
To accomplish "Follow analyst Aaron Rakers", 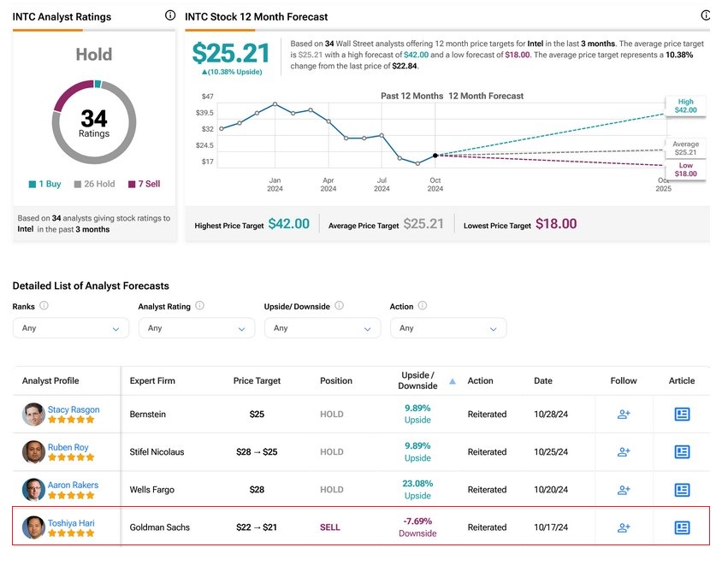I will [x=624, y=490].
